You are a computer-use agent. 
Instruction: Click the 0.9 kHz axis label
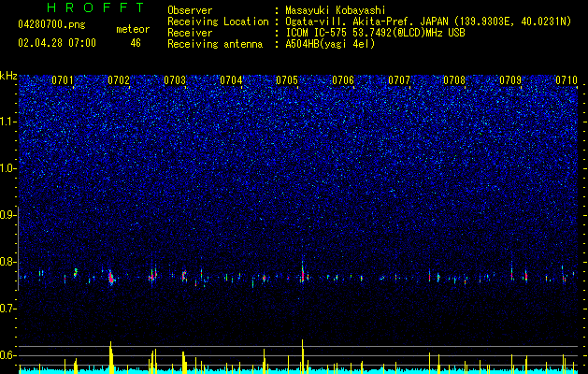coord(7,215)
